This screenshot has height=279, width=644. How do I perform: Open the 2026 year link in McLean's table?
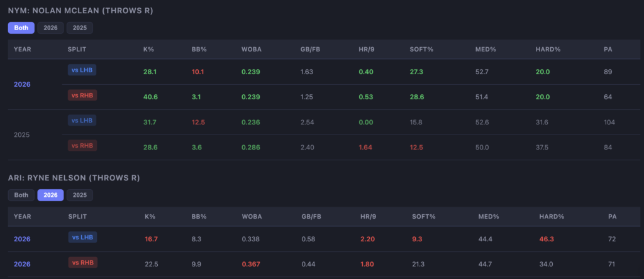point(22,85)
